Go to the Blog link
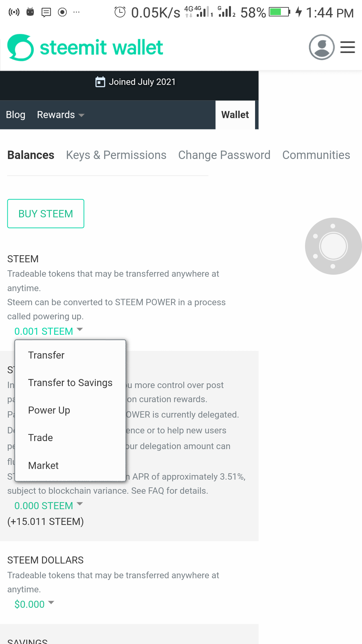 (15, 115)
